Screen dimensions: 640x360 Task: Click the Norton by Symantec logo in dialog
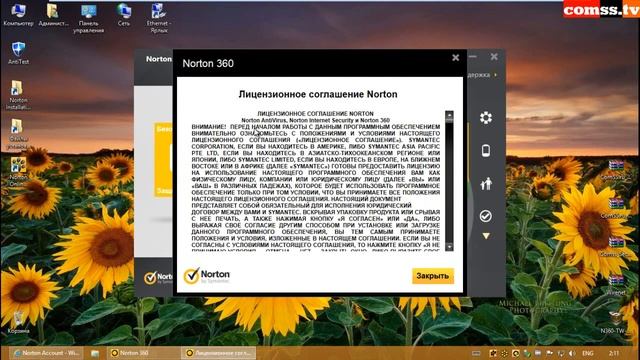(x=207, y=276)
